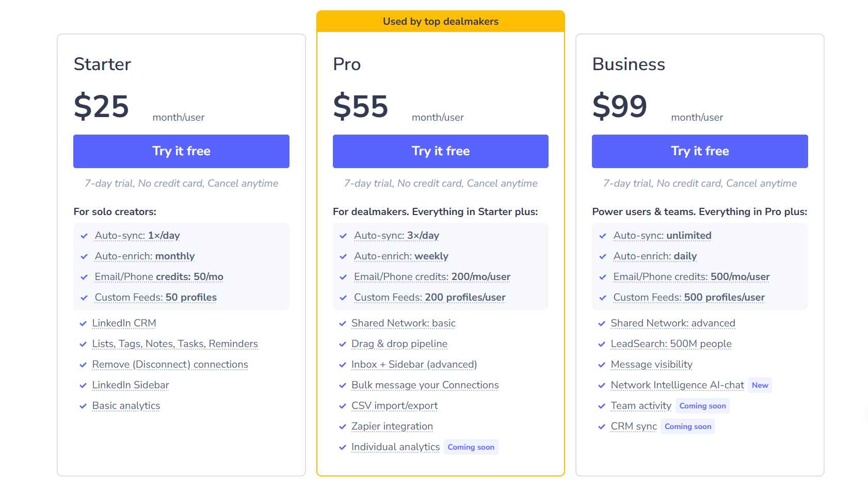
Task: Open the LinkedIn CRM feature link
Action: click(124, 323)
